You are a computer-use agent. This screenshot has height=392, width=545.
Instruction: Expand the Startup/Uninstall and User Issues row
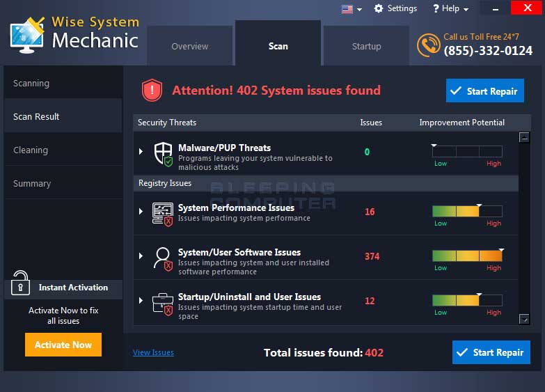[141, 300]
